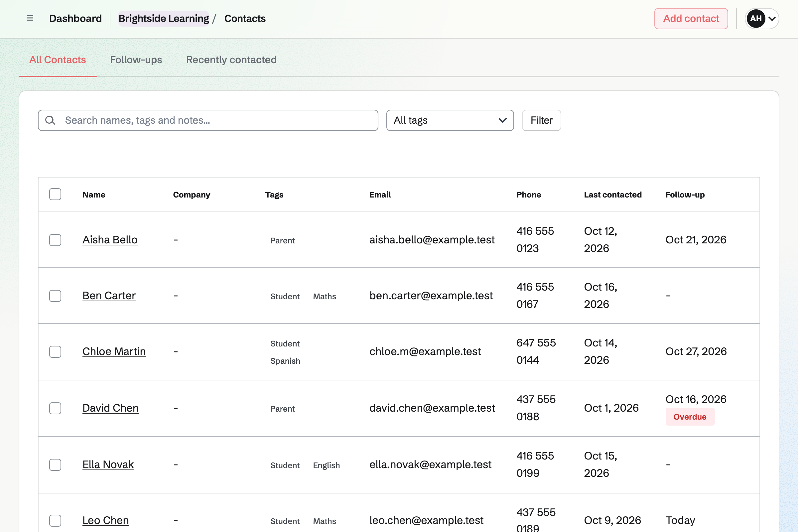Viewport: 798px width, 532px height.
Task: Click email chloe.m@example.test
Action: click(x=425, y=351)
